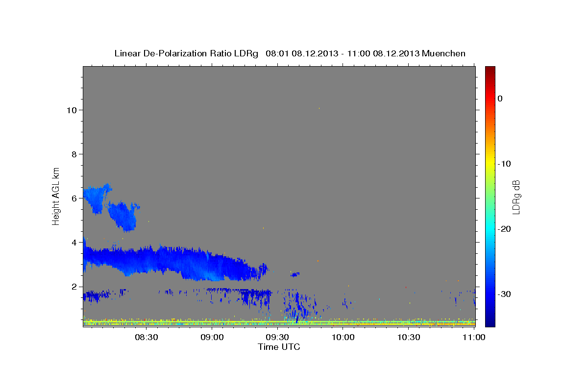588x392 pixels.
Task: Click the '6' height tick label
Action: (74, 198)
